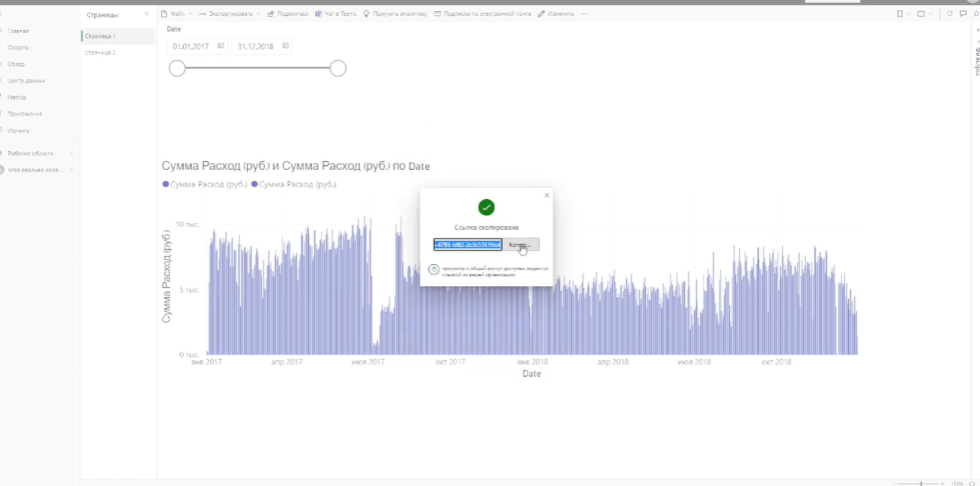Switch to Страница 2

point(101,52)
